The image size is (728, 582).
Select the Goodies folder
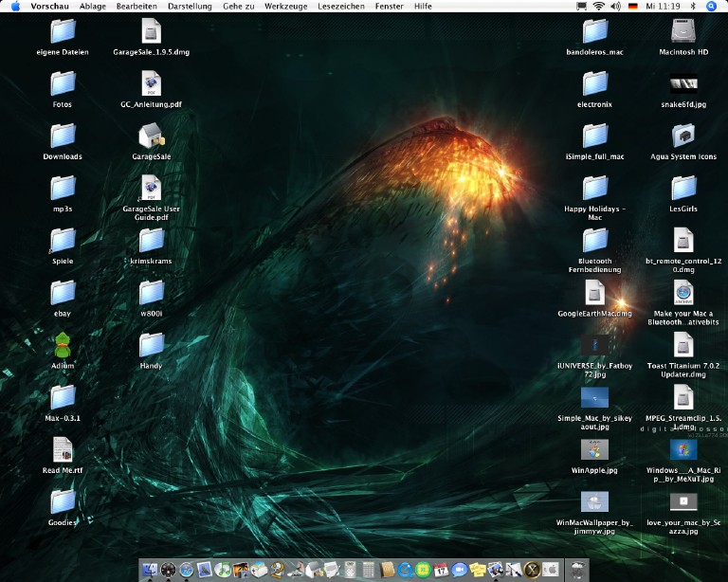pyautogui.click(x=63, y=502)
